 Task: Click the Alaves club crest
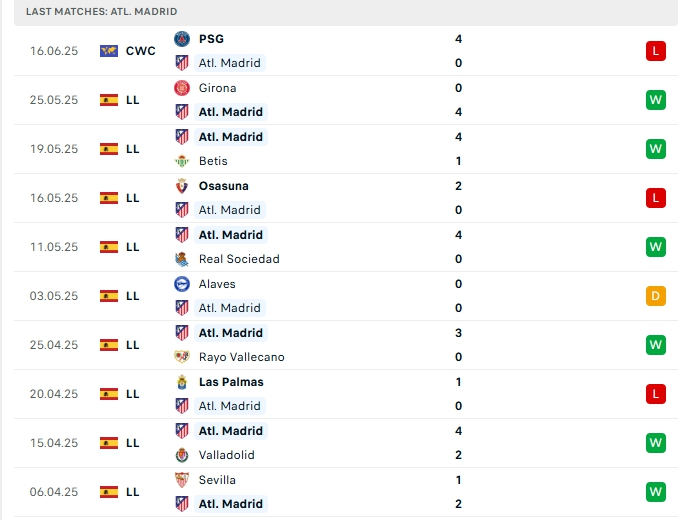tap(182, 284)
